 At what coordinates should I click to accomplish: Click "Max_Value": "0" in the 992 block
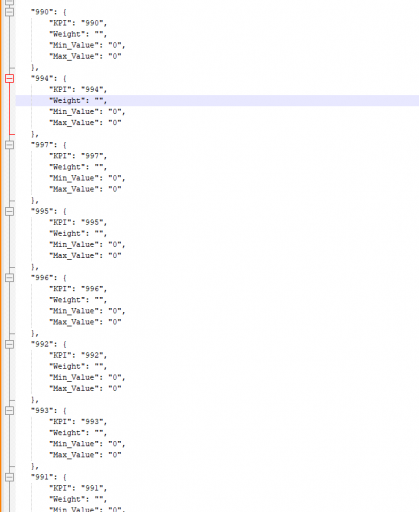coord(85,388)
